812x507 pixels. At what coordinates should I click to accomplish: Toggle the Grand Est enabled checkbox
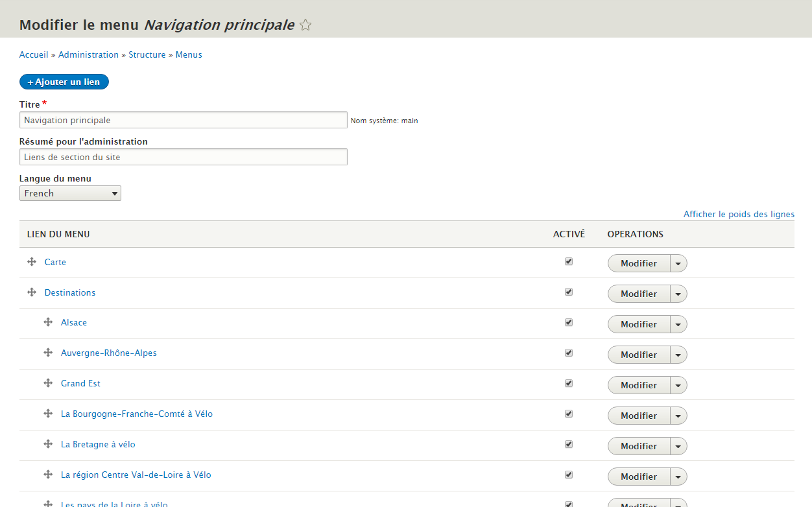click(569, 383)
